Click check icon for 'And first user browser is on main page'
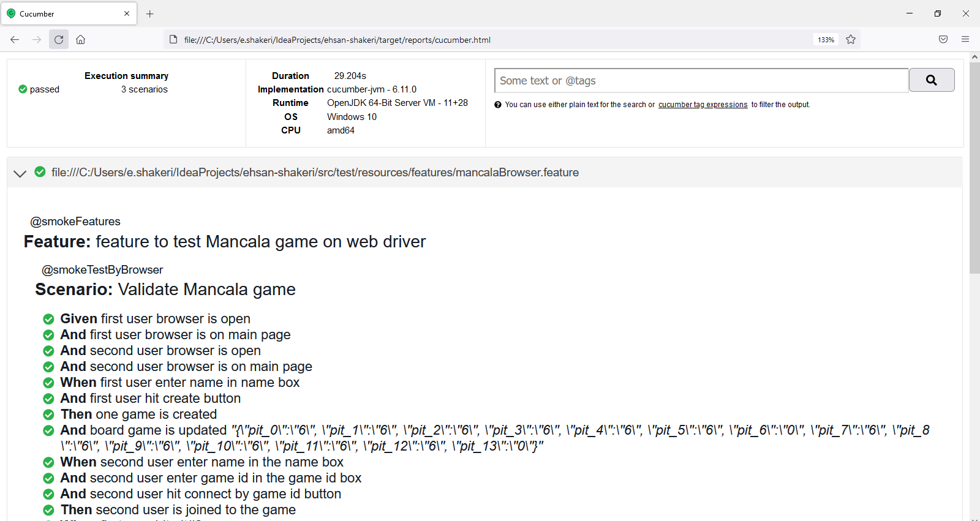Viewport: 980px width, 521px height. click(48, 335)
